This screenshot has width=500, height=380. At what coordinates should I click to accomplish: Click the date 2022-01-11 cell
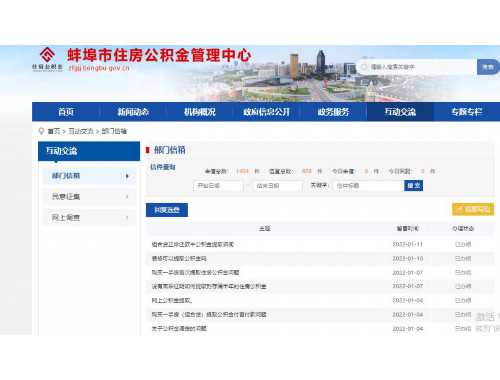(x=408, y=244)
